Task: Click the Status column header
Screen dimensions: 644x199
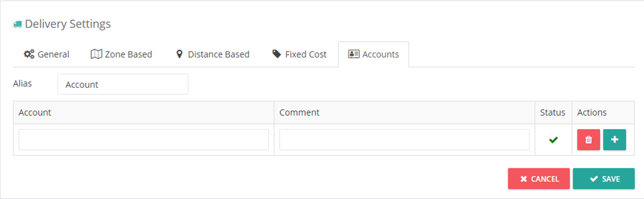Action: (x=553, y=112)
